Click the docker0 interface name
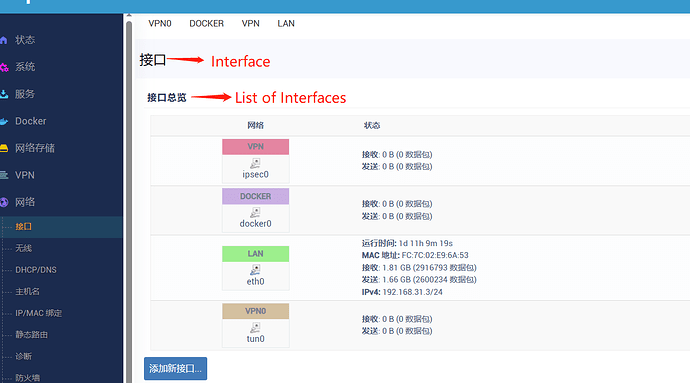The width and height of the screenshot is (690, 383). [255, 224]
